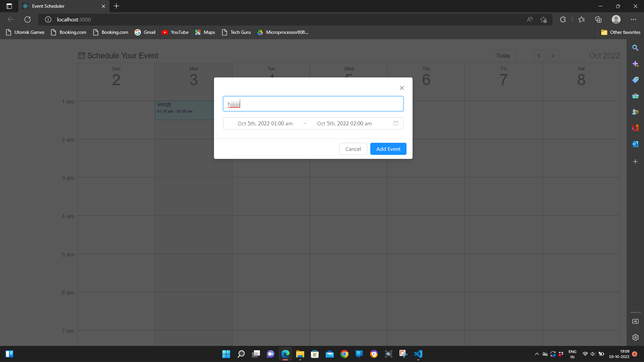This screenshot has height=362, width=644.
Task: Open the browser profile menu
Action: pos(616,19)
